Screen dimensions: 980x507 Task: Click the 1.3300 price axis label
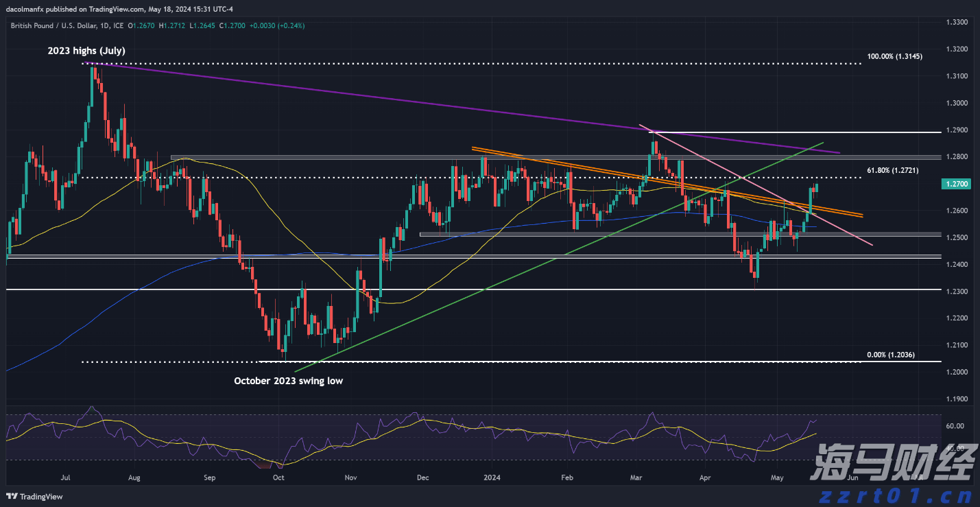tap(956, 23)
